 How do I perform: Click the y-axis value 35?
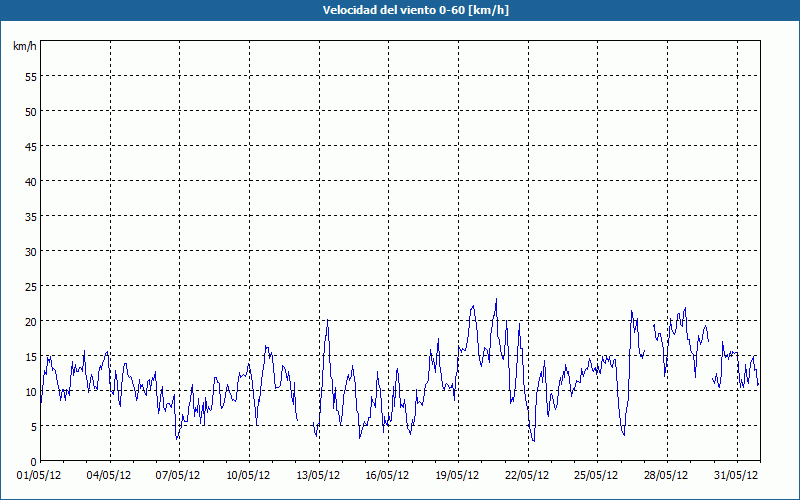click(x=31, y=217)
